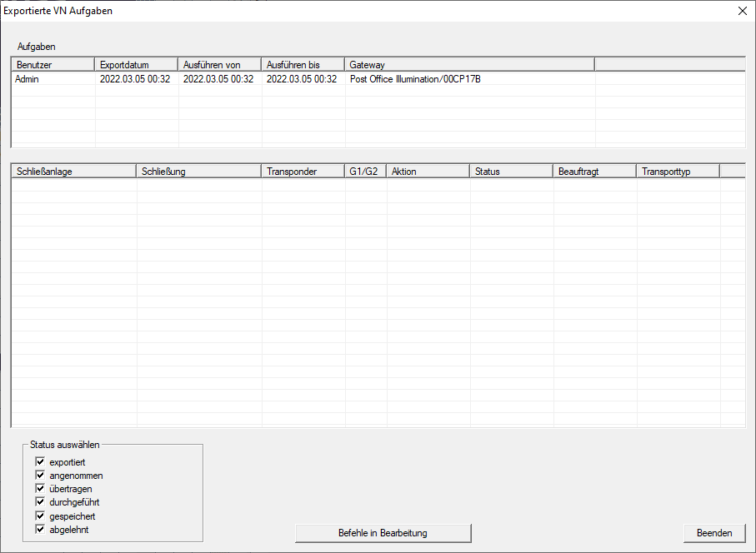Click the Befehle in Bearbeitung button
The height and width of the screenshot is (553, 756).
click(x=383, y=533)
